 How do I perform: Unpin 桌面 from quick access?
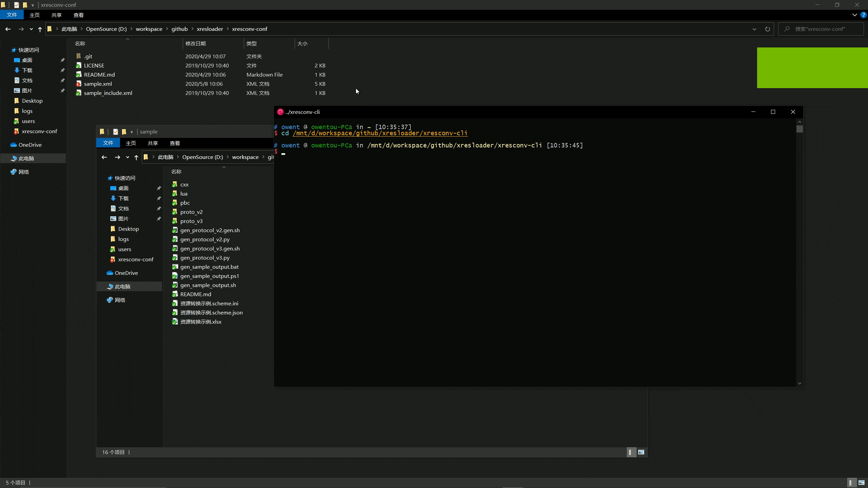(x=62, y=60)
